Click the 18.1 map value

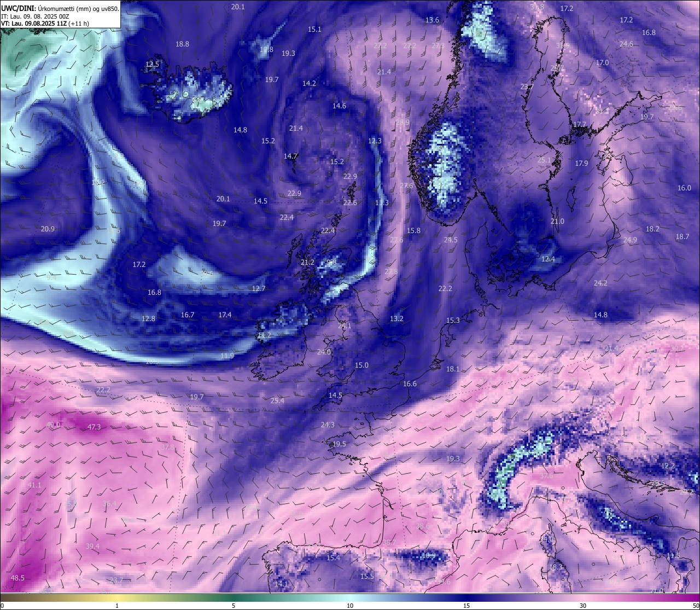click(x=453, y=369)
